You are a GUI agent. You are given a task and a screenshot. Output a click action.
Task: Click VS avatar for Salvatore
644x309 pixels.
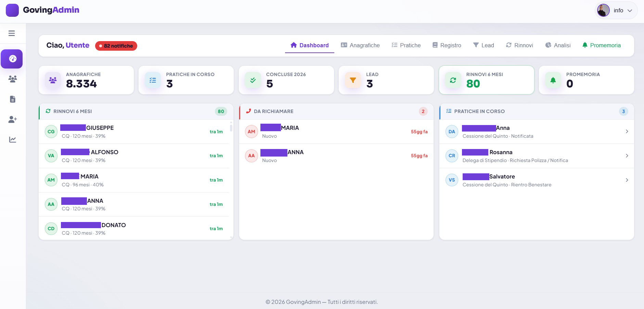tap(452, 180)
